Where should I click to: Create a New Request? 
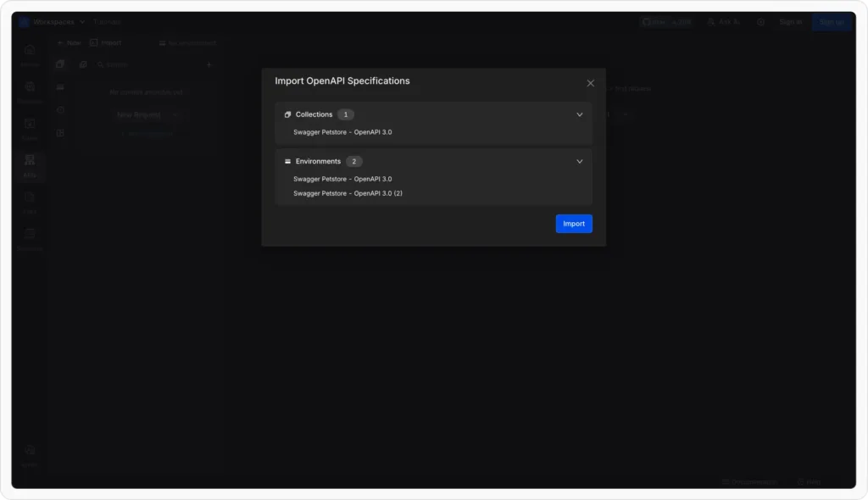point(138,114)
